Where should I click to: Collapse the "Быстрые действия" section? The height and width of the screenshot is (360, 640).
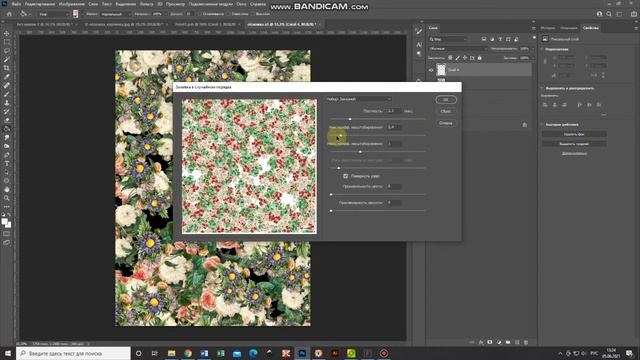542,124
